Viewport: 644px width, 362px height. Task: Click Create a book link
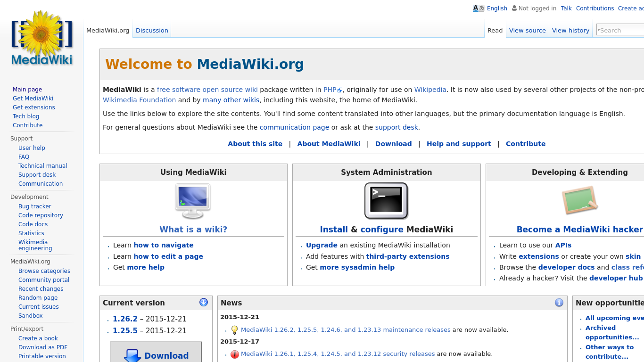(x=38, y=338)
